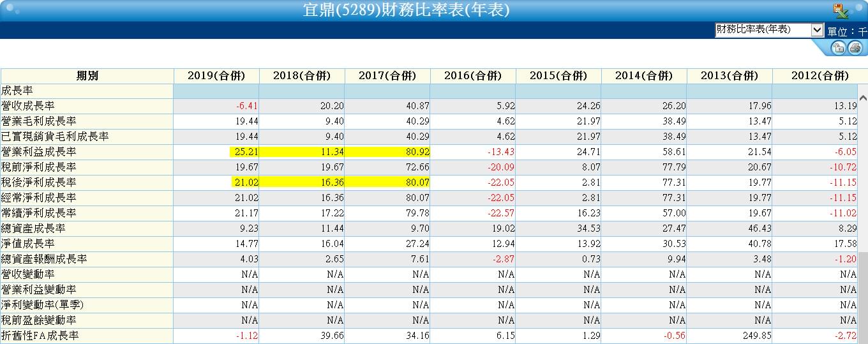The image size is (868, 344).
Task: Select the 營收變動率 row label
Action: 28,274
